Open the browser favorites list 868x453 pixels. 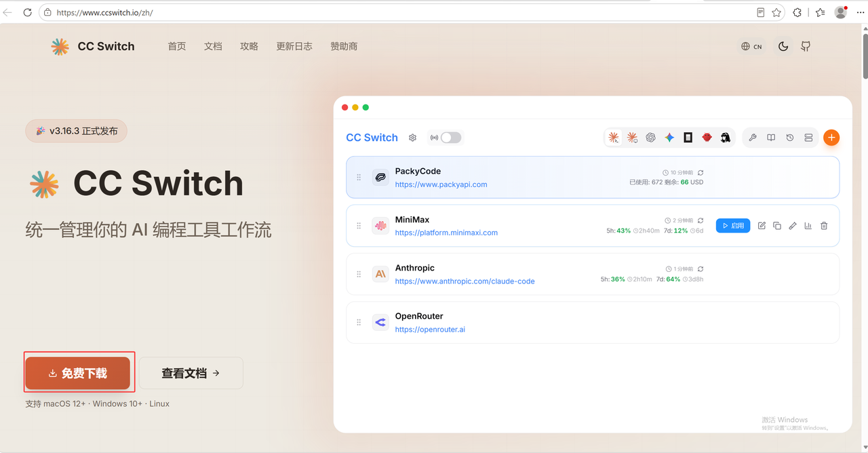coord(820,12)
